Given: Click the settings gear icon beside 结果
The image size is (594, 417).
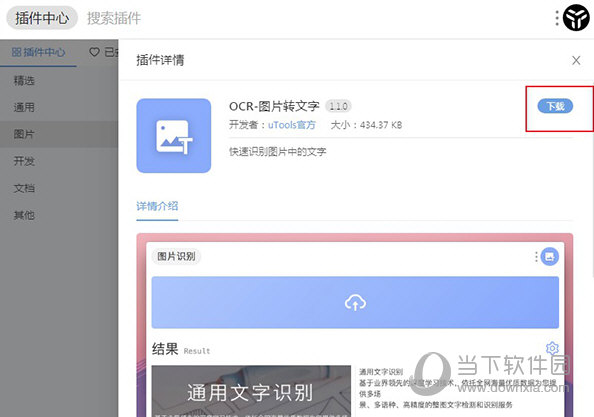Looking at the screenshot, I should [552, 348].
